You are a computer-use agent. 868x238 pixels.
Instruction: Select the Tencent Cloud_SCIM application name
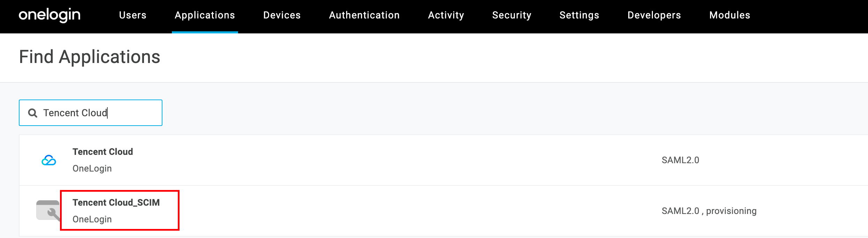pos(116,203)
